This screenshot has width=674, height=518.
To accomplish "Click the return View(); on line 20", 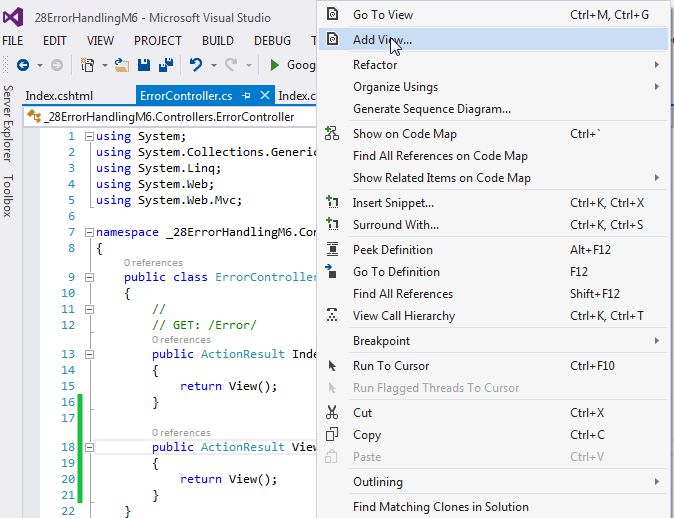I will [229, 479].
